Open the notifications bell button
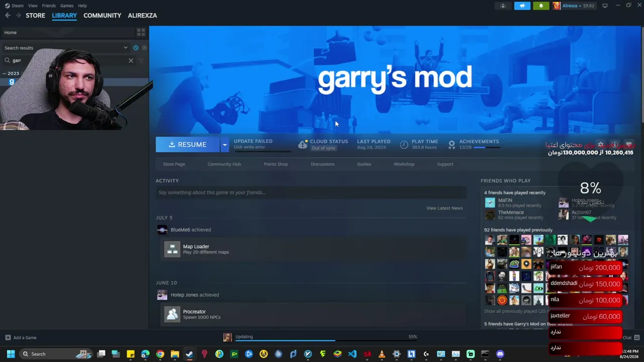 click(x=541, y=6)
